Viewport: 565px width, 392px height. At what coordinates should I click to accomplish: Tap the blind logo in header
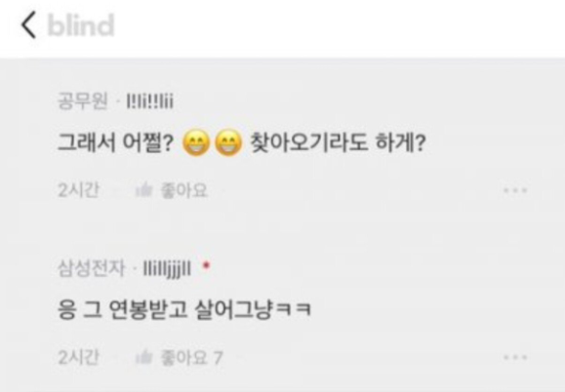(x=81, y=25)
